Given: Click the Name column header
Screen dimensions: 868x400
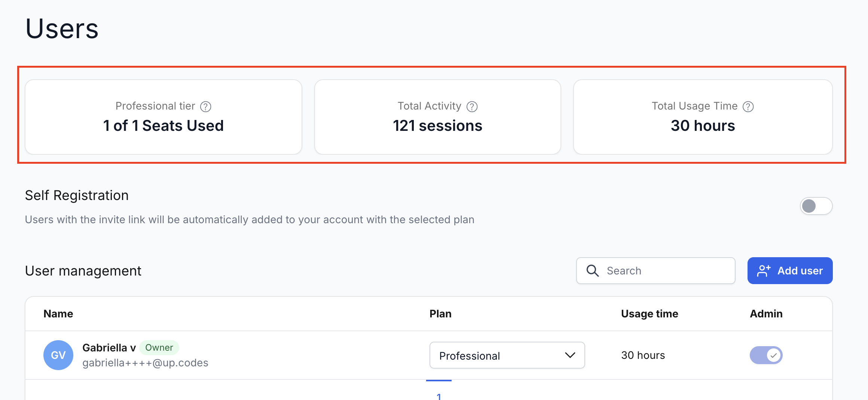Looking at the screenshot, I should [x=58, y=314].
